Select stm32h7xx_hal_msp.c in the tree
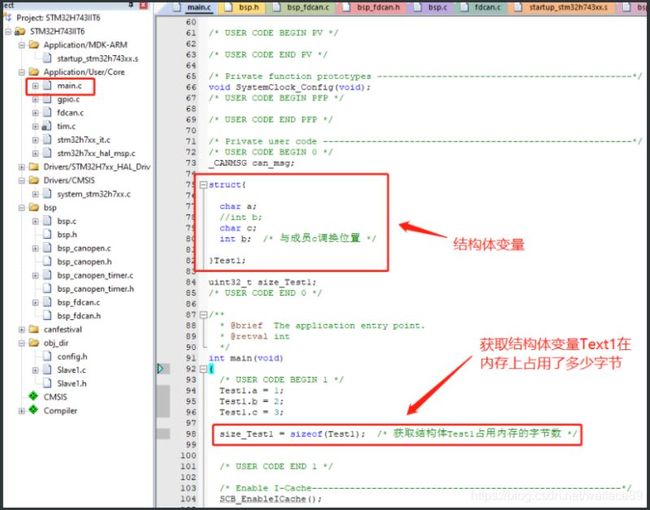The width and height of the screenshot is (650, 510). coord(96,153)
